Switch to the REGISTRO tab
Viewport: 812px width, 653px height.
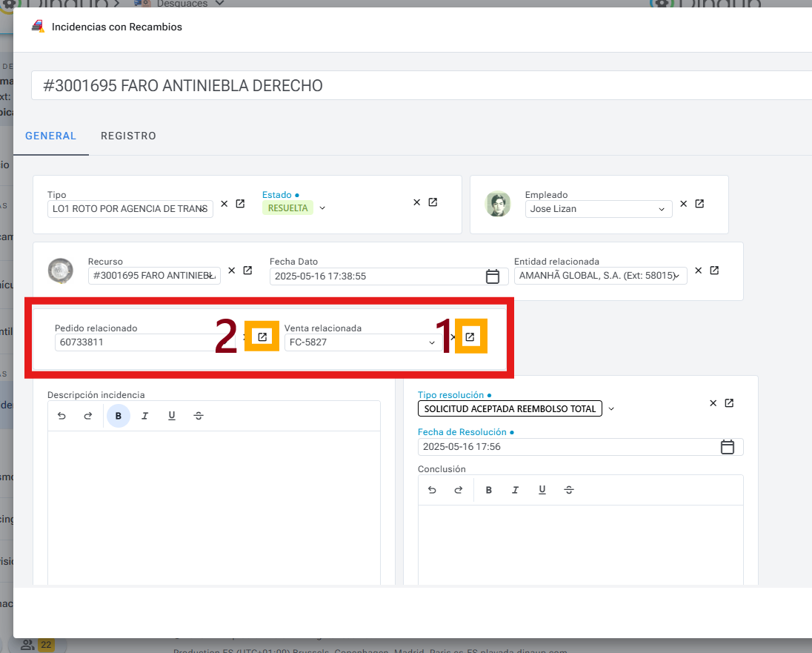128,136
